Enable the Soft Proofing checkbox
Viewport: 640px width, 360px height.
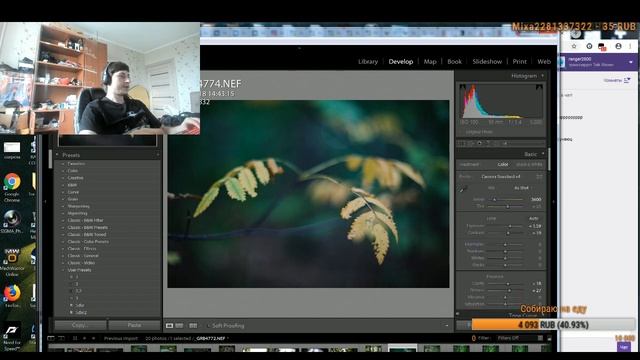tap(209, 326)
